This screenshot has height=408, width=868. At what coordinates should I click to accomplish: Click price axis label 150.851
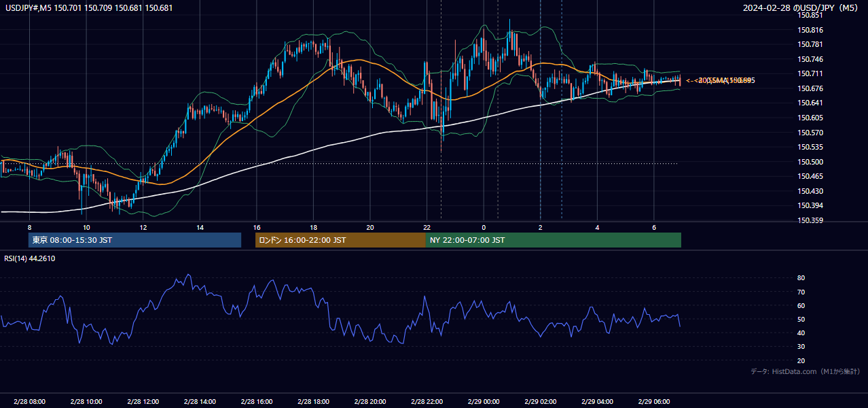tap(811, 15)
